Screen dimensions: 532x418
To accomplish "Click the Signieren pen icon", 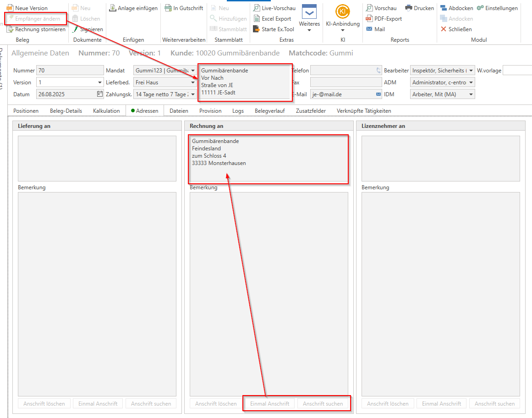I will pos(76,29).
